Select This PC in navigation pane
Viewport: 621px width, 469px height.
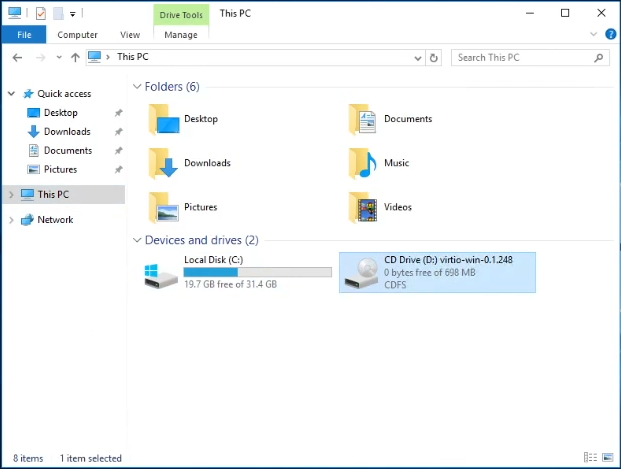[63, 194]
